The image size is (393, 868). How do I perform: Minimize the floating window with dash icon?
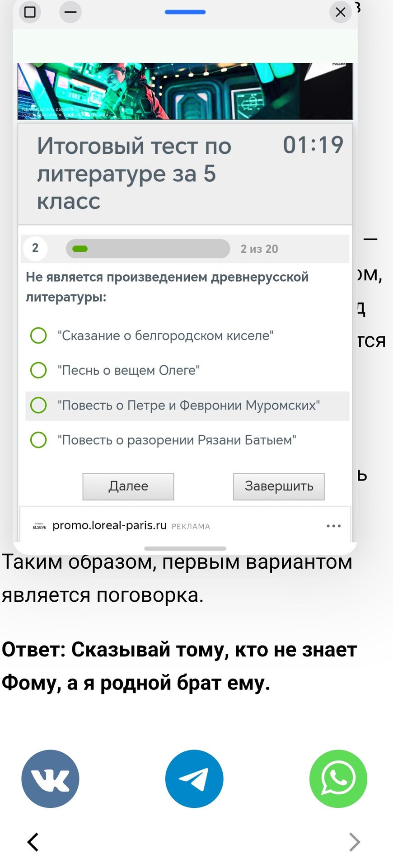click(x=70, y=12)
